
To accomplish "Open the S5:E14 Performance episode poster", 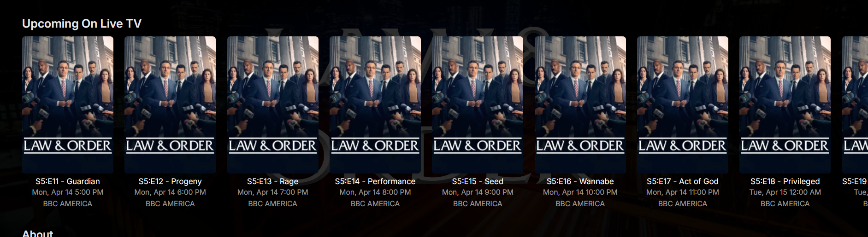I will (x=375, y=105).
